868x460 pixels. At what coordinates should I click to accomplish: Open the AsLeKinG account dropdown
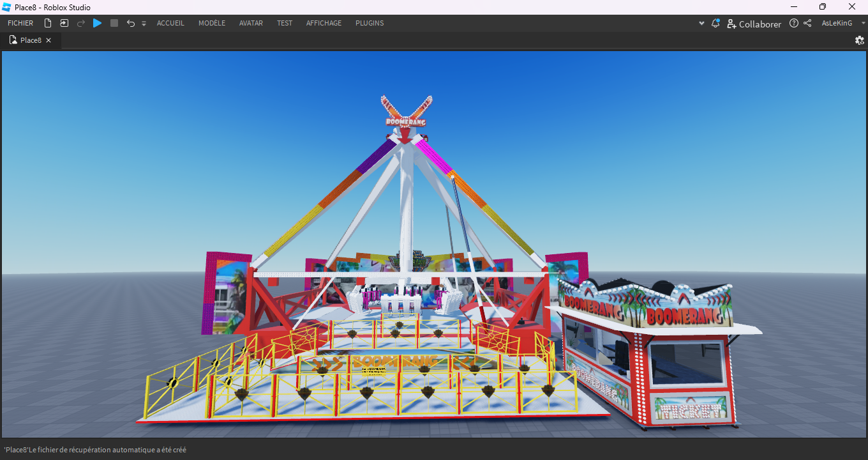(844, 23)
